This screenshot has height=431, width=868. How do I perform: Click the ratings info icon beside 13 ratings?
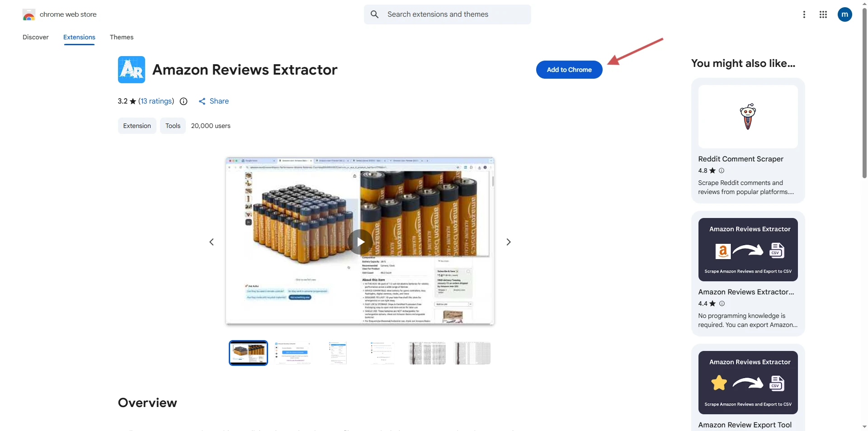(184, 101)
